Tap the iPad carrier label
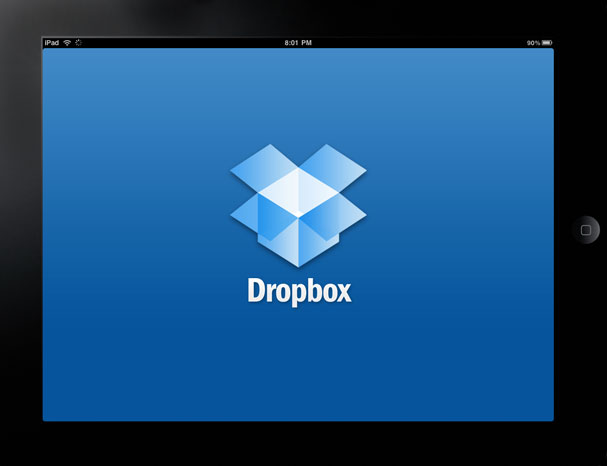The height and width of the screenshot is (466, 607). tap(52, 43)
